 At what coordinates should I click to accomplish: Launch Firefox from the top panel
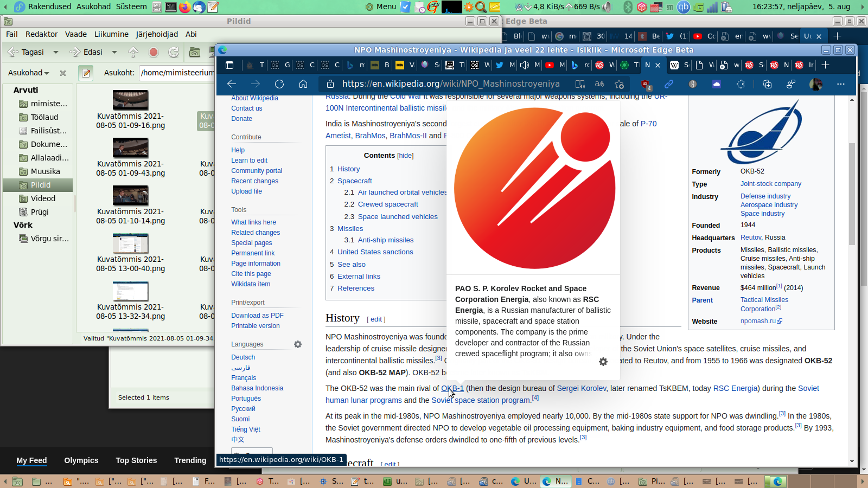185,7
